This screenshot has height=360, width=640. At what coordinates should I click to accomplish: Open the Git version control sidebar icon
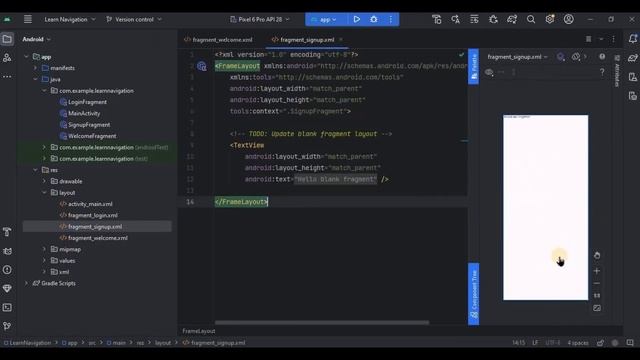point(7,326)
